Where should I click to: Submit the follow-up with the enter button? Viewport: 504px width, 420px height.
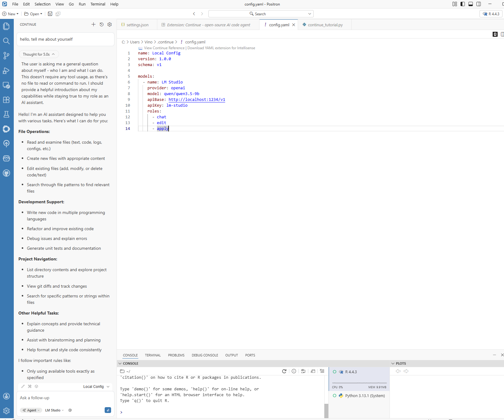point(108,410)
